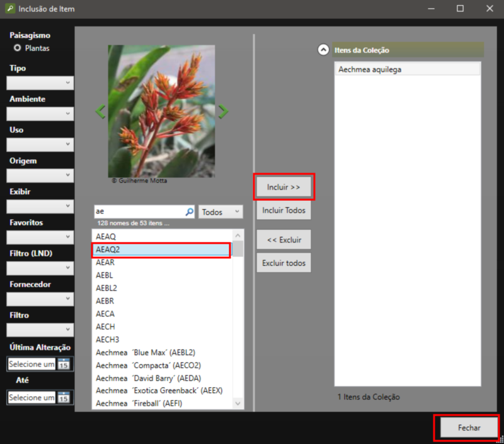Screen dimensions: 504x444
Task: Choose Aechmea 'Blue Max' (AEBL2) entry
Action: 145,352
